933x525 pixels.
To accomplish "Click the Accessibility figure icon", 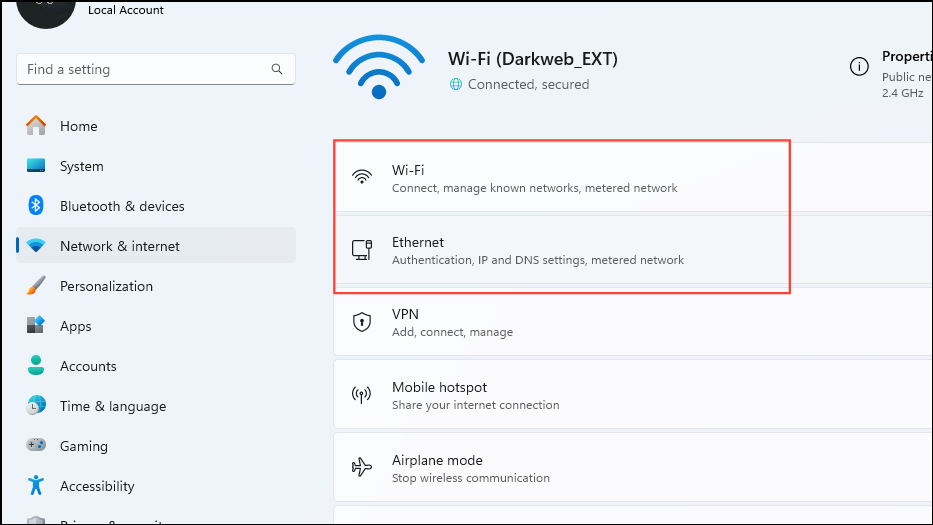I will [36, 485].
